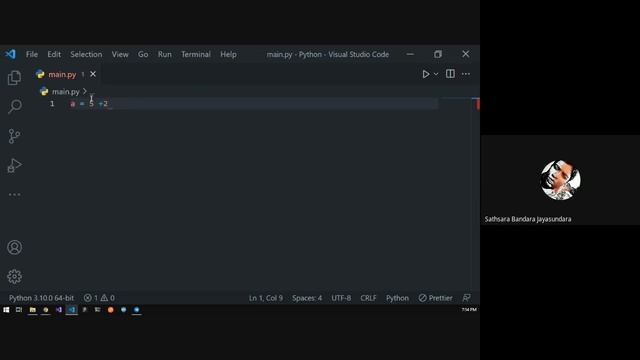
Task: Open the Selection menu
Action: tap(86, 54)
